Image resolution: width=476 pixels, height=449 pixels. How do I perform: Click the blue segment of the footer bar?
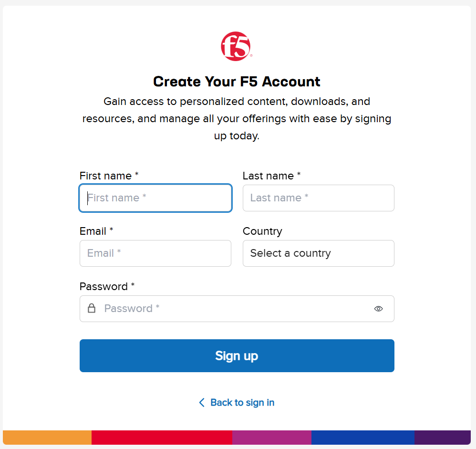point(363,438)
